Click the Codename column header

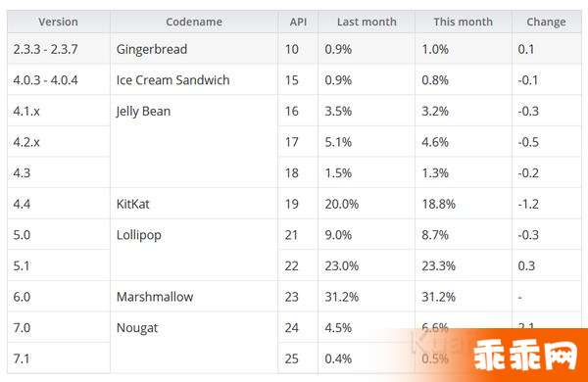click(194, 22)
